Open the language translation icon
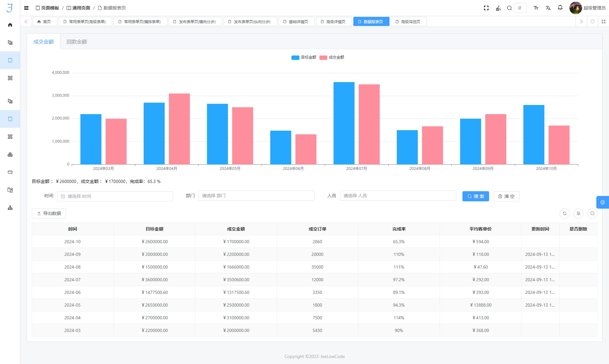This screenshot has width=609, height=364. click(x=548, y=8)
